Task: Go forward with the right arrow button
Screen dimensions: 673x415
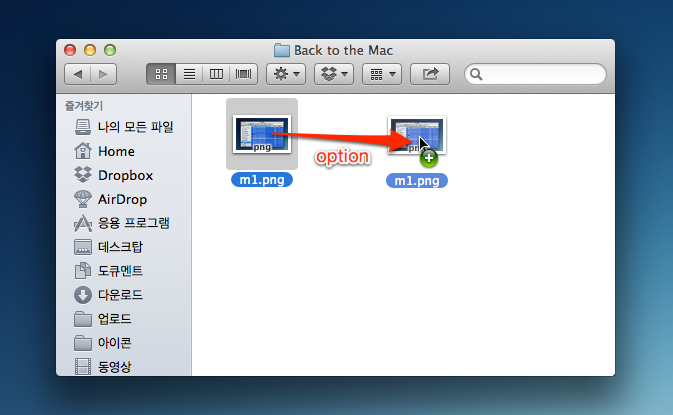Action: [103, 74]
